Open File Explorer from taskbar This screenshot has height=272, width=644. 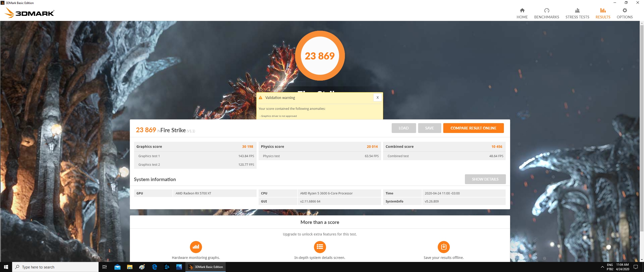pos(130,267)
